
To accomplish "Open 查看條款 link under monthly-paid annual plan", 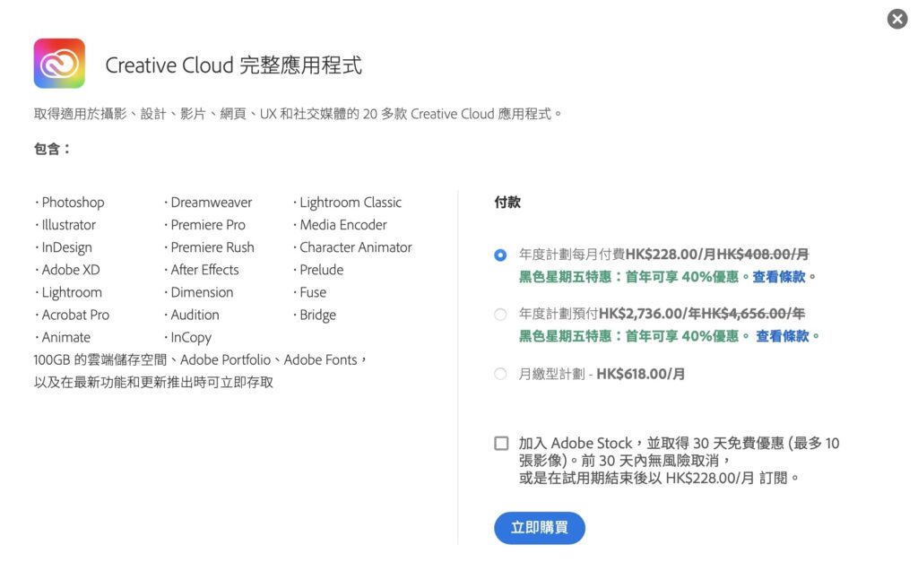I will coord(779,277).
